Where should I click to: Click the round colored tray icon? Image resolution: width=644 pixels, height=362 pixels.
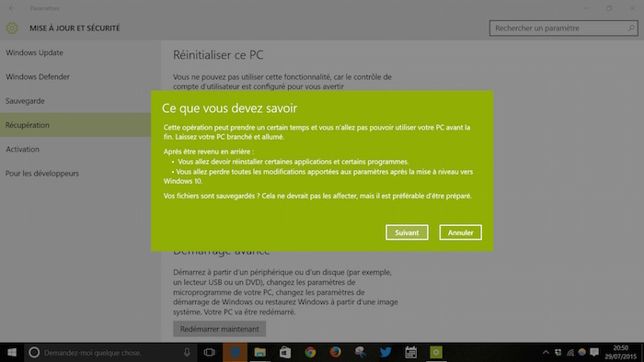tap(582, 352)
